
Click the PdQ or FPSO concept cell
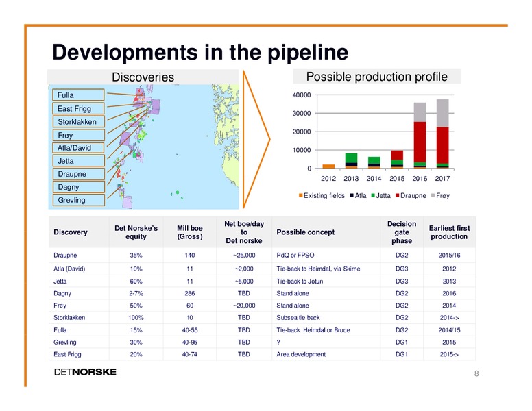(x=295, y=256)
